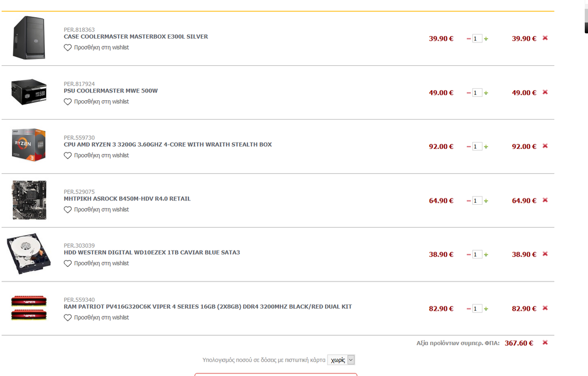Clear entire cart via total row X icon
The image size is (588, 376).
545,342
